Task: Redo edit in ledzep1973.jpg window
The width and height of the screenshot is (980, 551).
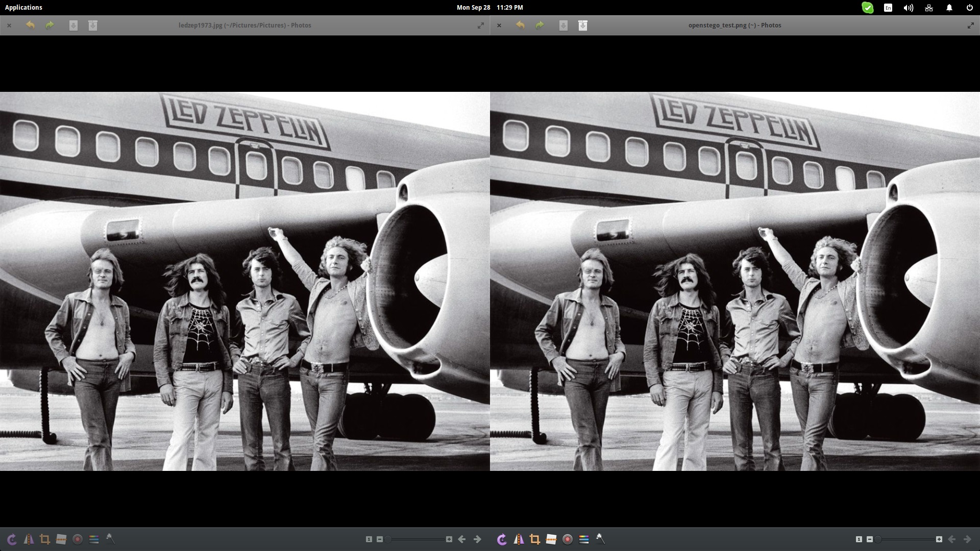Action: (50, 25)
